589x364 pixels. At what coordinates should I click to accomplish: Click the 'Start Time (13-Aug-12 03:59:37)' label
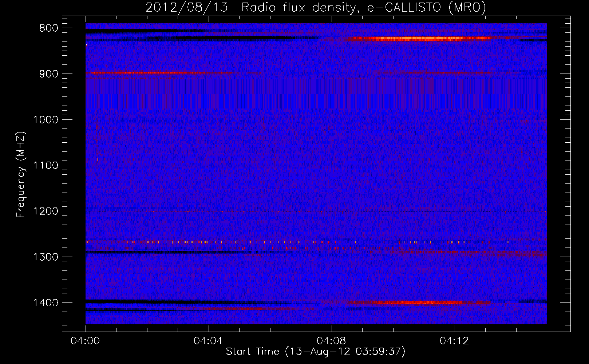316,352
